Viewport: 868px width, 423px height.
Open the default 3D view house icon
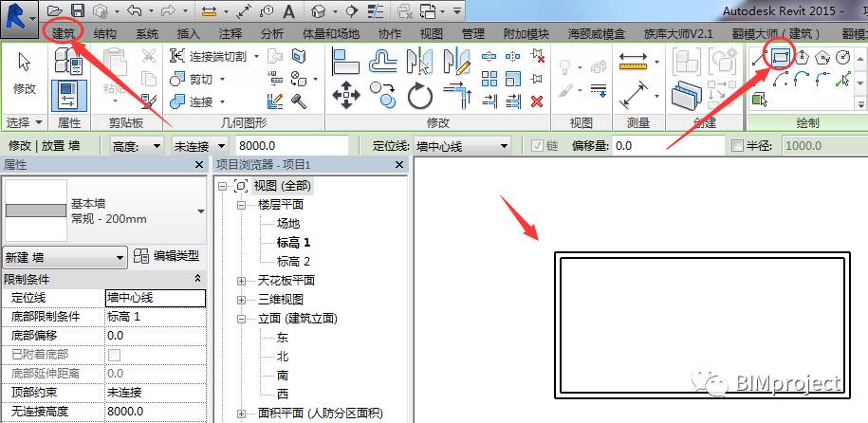[318, 10]
